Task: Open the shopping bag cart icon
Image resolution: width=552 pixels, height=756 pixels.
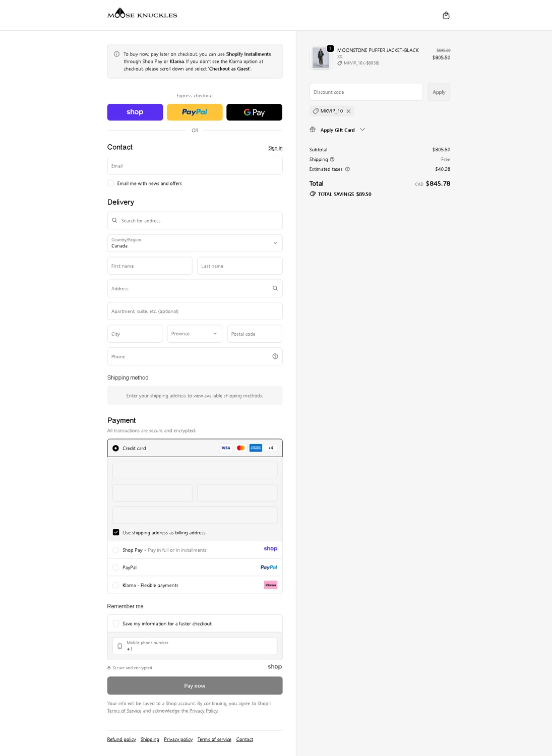Action: [446, 16]
